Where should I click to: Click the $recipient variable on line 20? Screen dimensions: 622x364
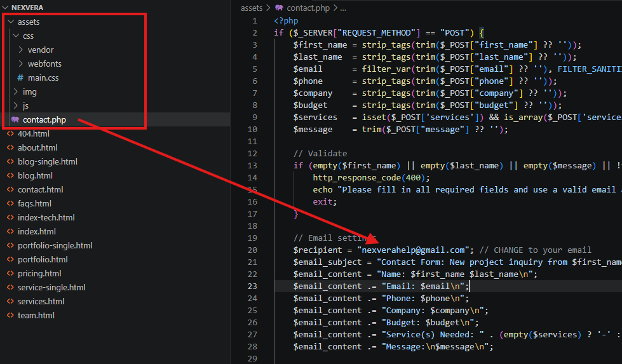tap(317, 250)
